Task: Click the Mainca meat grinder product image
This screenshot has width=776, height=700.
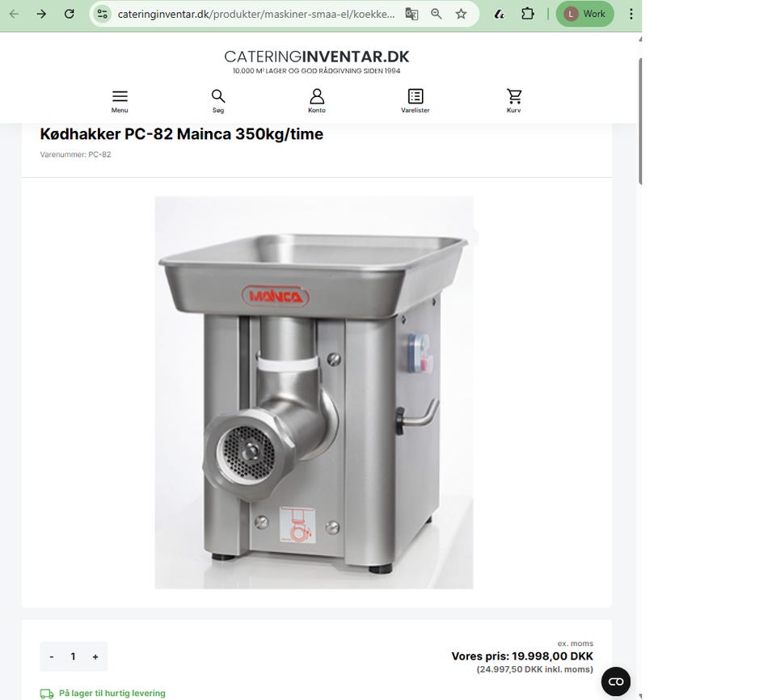Action: pyautogui.click(x=314, y=393)
